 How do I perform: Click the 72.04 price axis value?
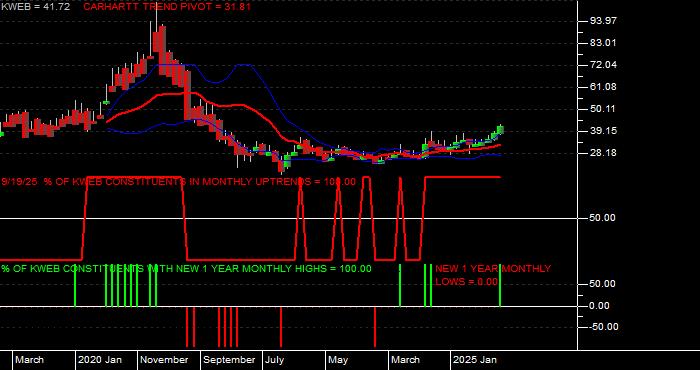point(603,65)
